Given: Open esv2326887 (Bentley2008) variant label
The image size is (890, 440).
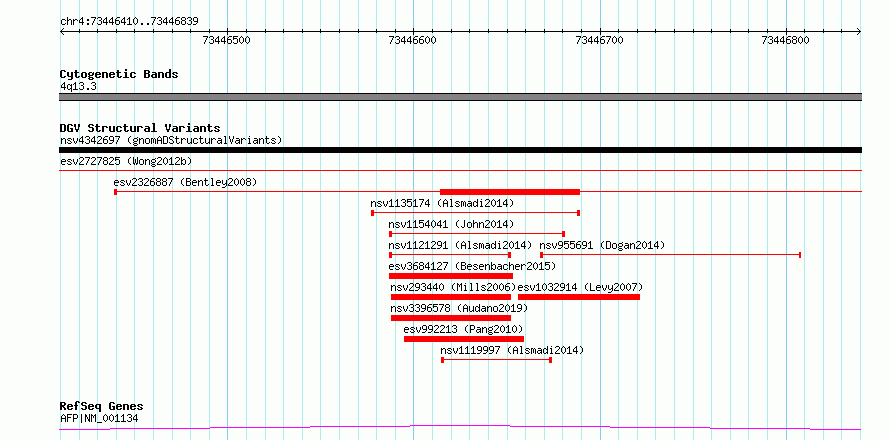Looking at the screenshot, I should [185, 182].
